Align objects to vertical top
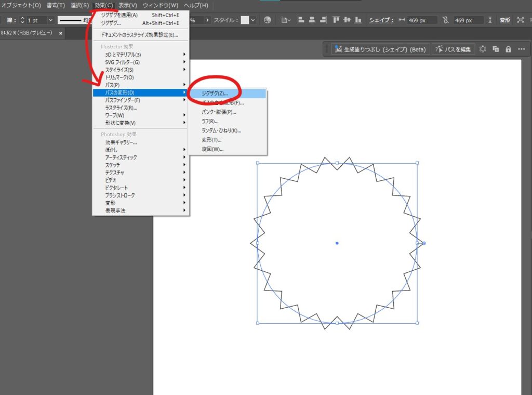Viewport: 532px width, 395px height. (x=336, y=20)
